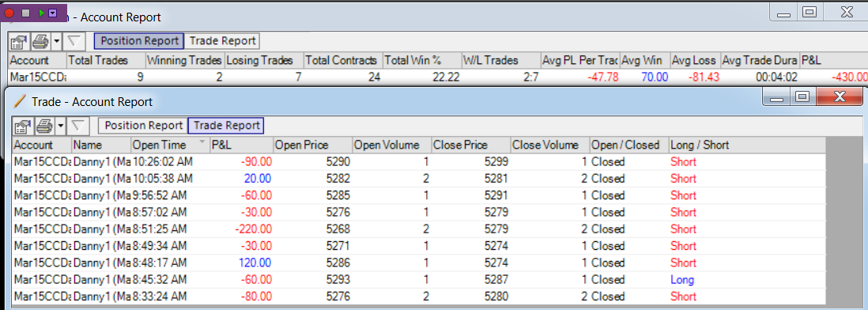868x310 pixels.
Task: Click the -81.43 Avg Loss value
Action: [x=704, y=77]
